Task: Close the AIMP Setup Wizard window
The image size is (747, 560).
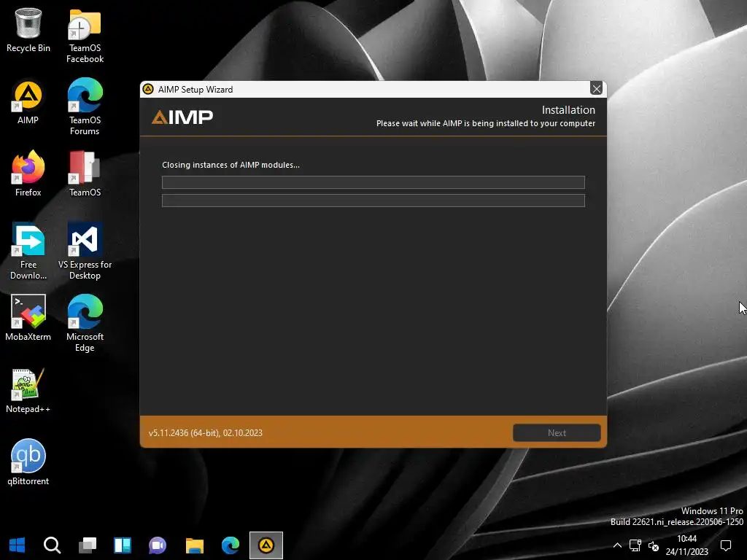Action: click(x=596, y=88)
